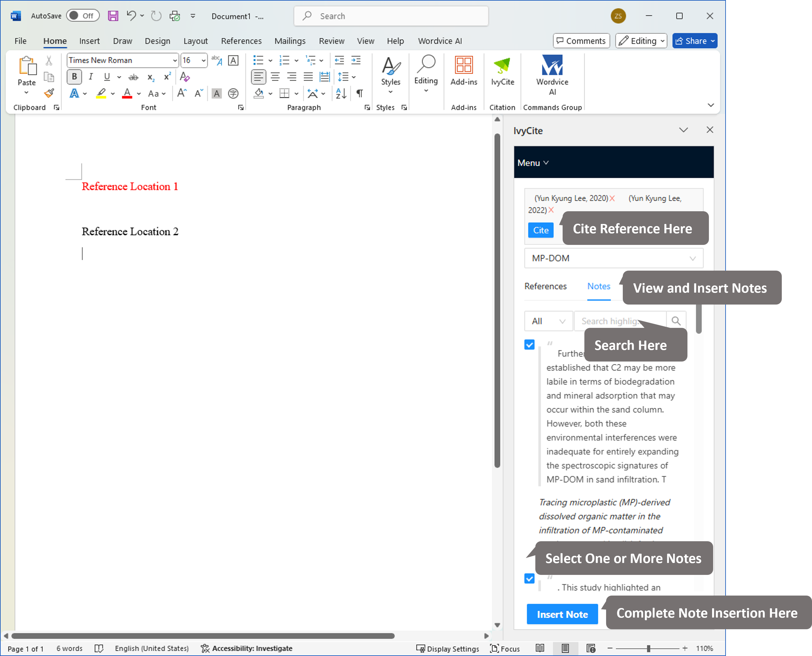This screenshot has width=812, height=656.
Task: Undo the last action
Action: (131, 16)
